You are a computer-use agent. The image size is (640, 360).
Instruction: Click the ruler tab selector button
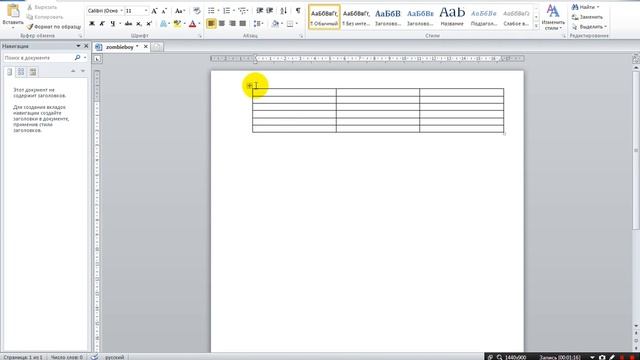click(x=97, y=59)
